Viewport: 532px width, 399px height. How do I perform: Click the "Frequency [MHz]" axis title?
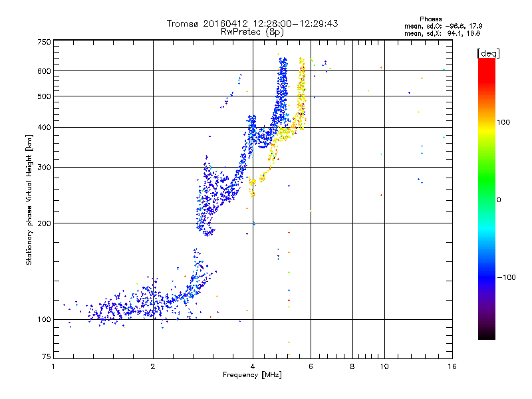coord(252,375)
